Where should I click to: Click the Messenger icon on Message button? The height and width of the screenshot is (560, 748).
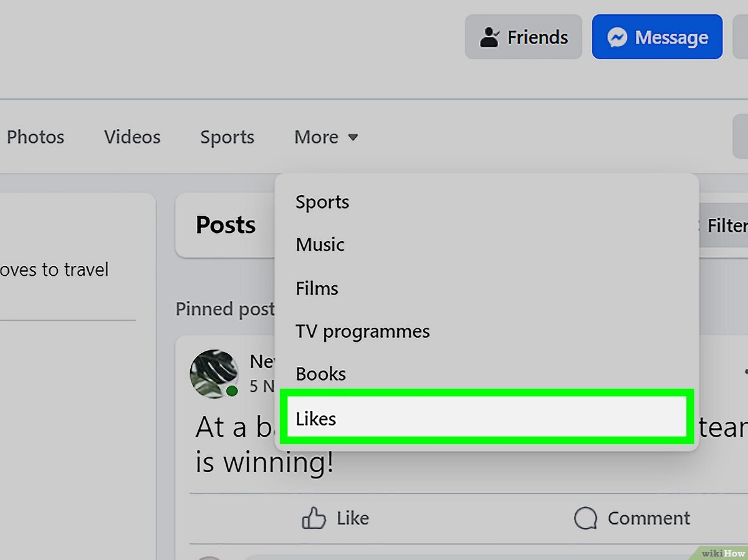point(616,38)
